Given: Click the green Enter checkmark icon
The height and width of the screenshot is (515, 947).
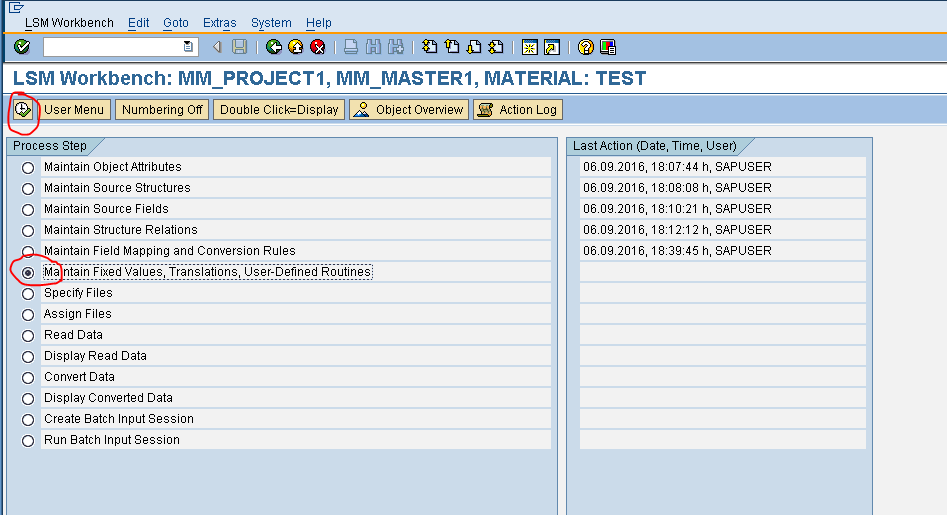Looking at the screenshot, I should [x=22, y=47].
